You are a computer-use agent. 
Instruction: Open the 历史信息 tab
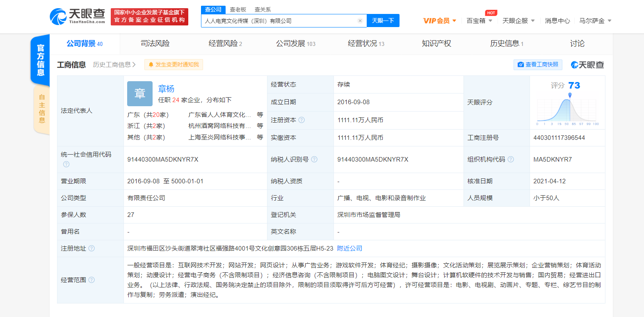coord(507,43)
